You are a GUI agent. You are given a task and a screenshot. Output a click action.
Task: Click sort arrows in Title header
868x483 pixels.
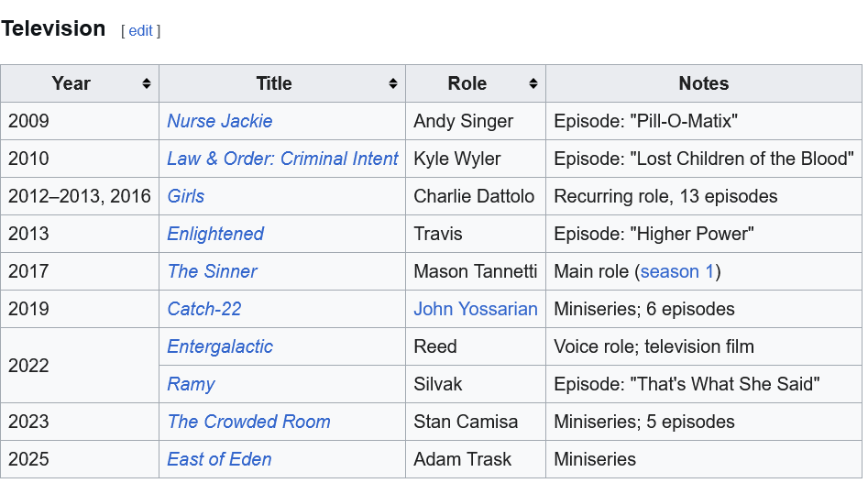393,83
